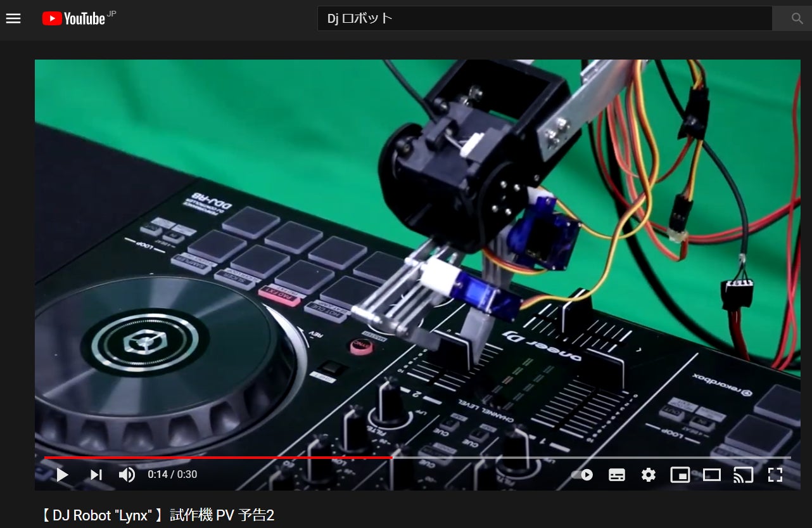Open the player settings gear menu
Image resolution: width=812 pixels, height=528 pixels.
pos(648,475)
